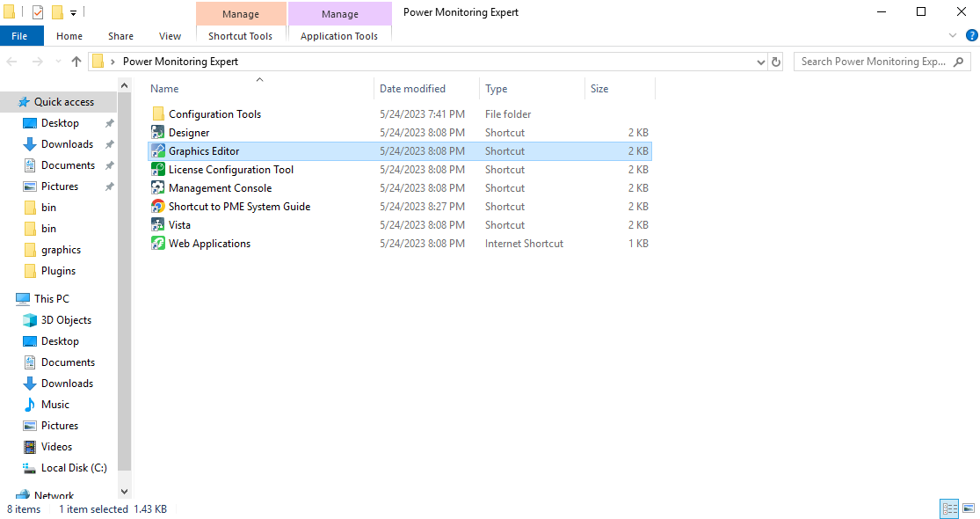
Task: Open recent locations dropdown arrow
Action: coord(58,62)
